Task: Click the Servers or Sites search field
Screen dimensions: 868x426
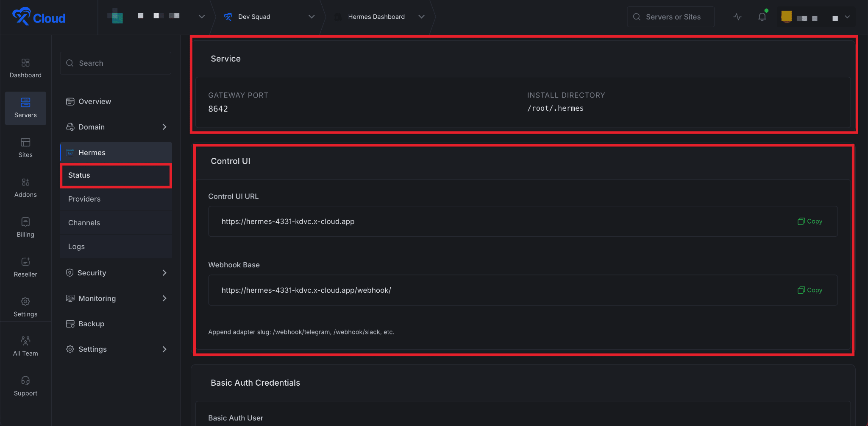Action: pyautogui.click(x=670, y=17)
